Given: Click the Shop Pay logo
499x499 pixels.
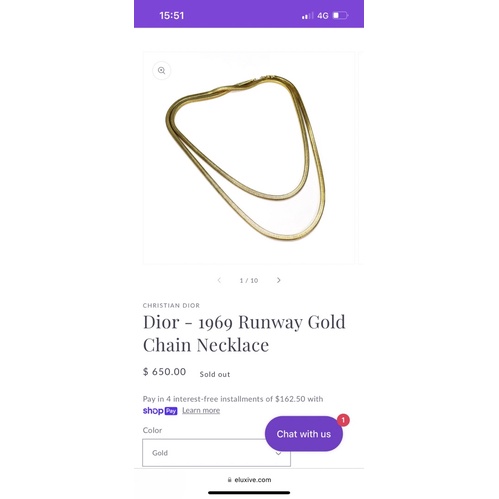Looking at the screenshot, I should (160, 411).
